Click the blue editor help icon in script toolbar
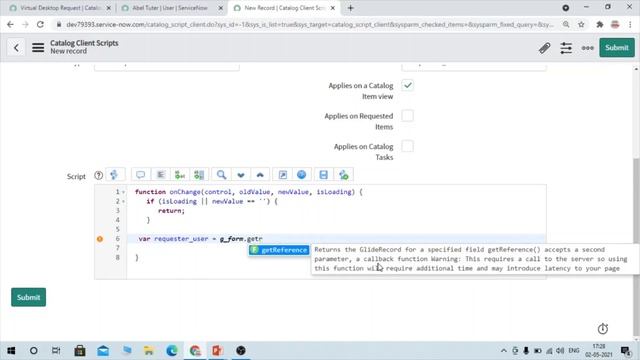The image size is (640, 360). [302, 175]
